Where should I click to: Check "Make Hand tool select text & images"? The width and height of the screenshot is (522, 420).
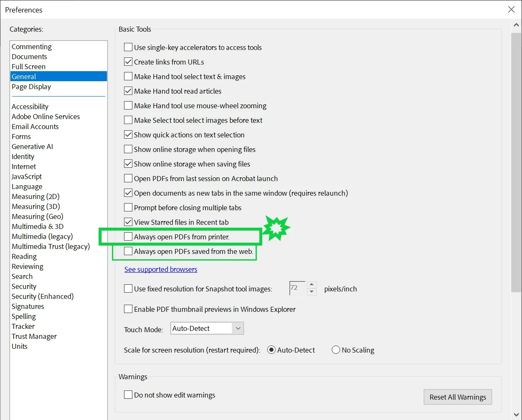128,76
